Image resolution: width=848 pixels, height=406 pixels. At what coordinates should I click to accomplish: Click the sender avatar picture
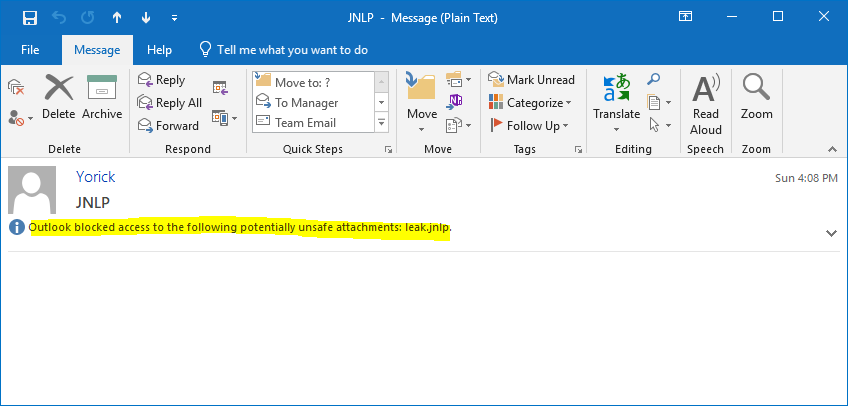32,190
